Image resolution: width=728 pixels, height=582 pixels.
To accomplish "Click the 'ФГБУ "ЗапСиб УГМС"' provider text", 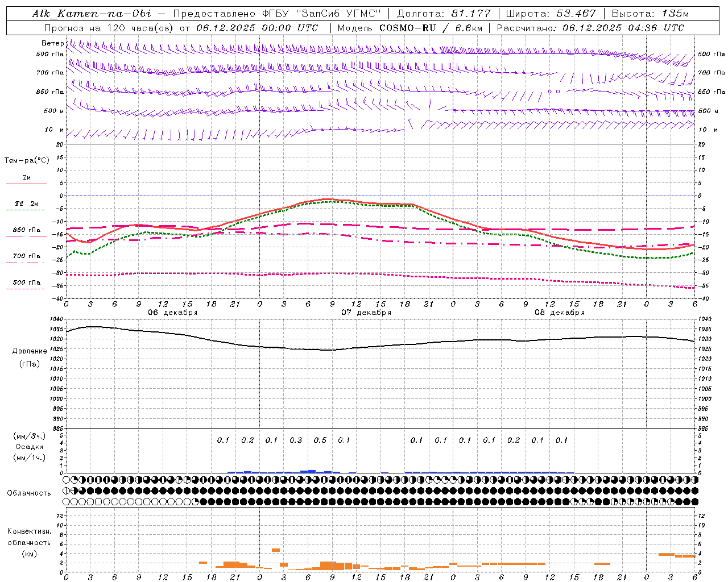I will click(322, 14).
